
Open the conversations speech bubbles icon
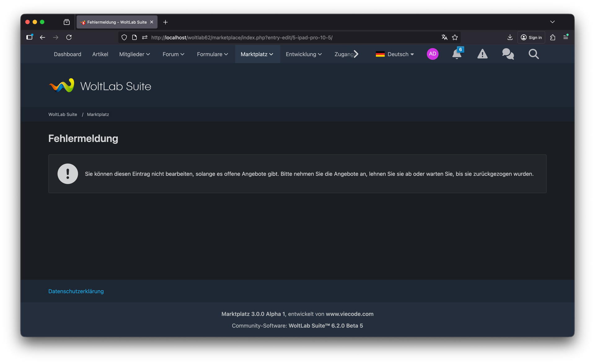click(508, 54)
